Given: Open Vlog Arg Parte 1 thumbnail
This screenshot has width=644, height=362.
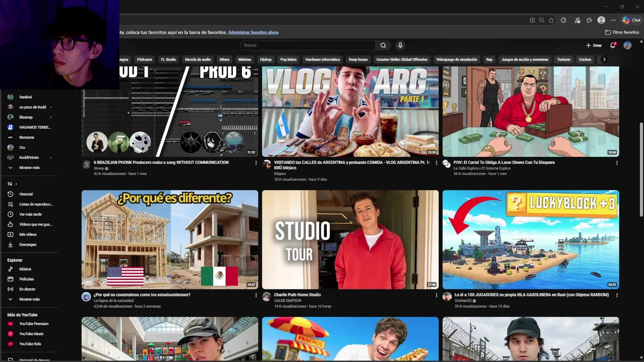Looking at the screenshot, I should 350,112.
